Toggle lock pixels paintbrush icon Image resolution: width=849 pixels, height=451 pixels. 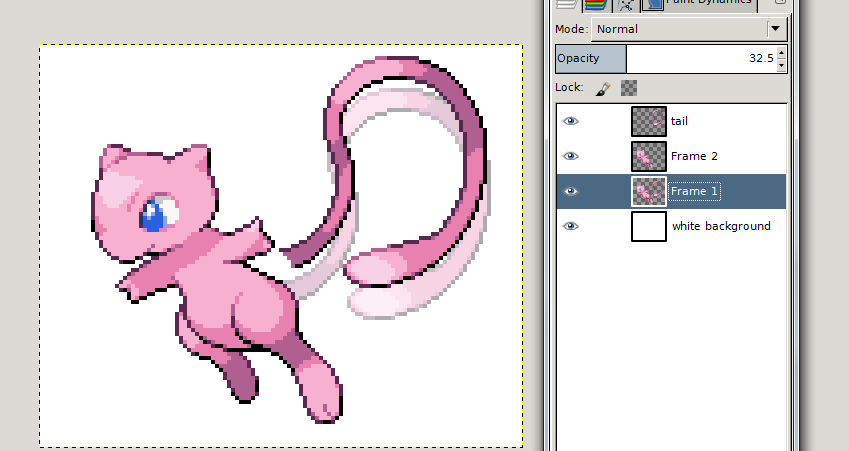(603, 88)
